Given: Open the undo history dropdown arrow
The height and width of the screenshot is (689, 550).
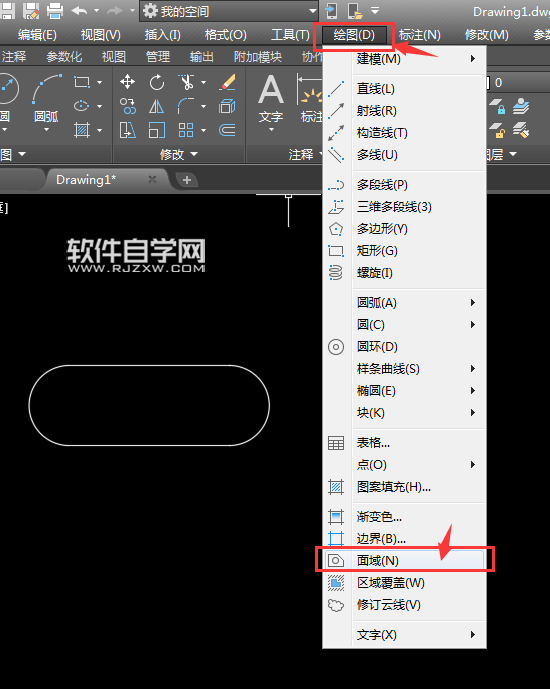Looking at the screenshot, I should 96,11.
